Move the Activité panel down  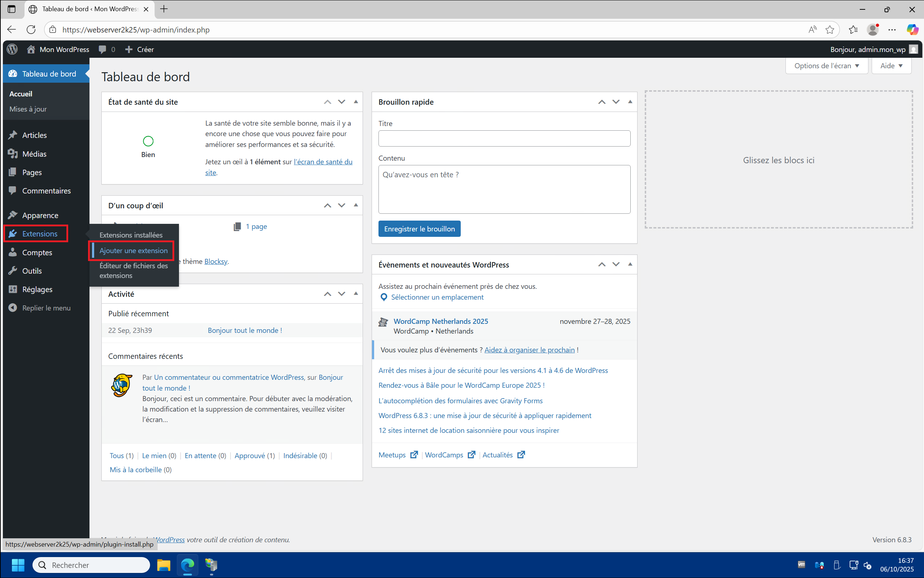pos(341,294)
